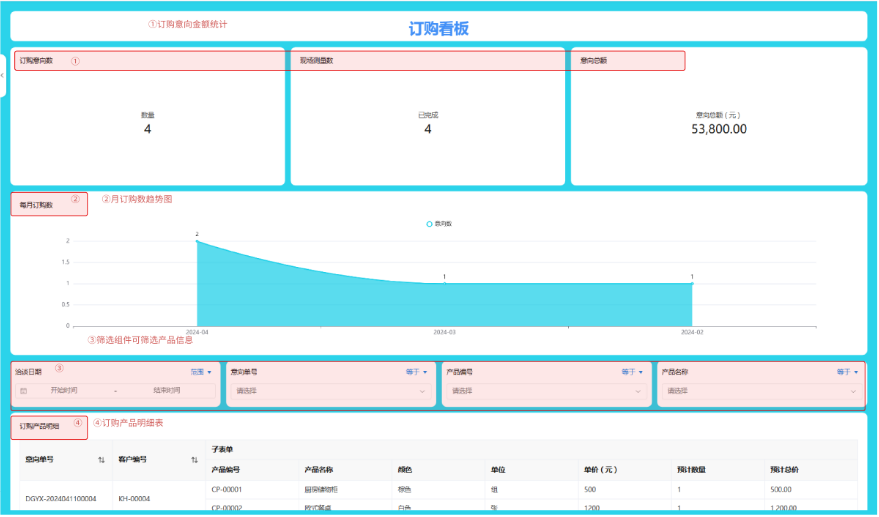The height and width of the screenshot is (517, 879).
Task: Click order number DGYX-2024041100004 in the table
Action: 60,498
